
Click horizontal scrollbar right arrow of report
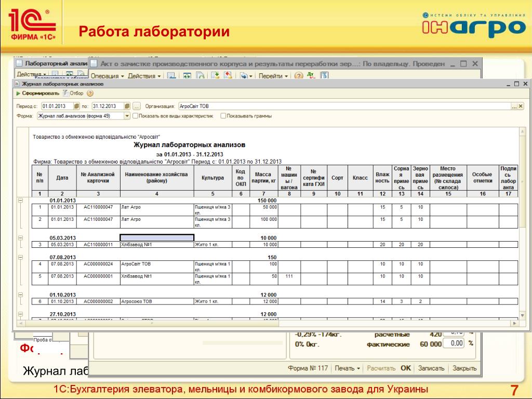click(x=515, y=323)
